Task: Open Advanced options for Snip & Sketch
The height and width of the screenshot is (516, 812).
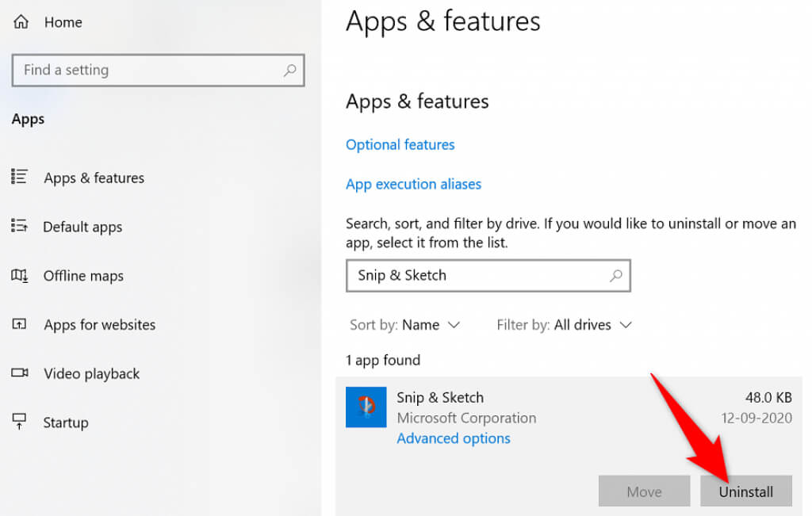Action: pos(454,438)
